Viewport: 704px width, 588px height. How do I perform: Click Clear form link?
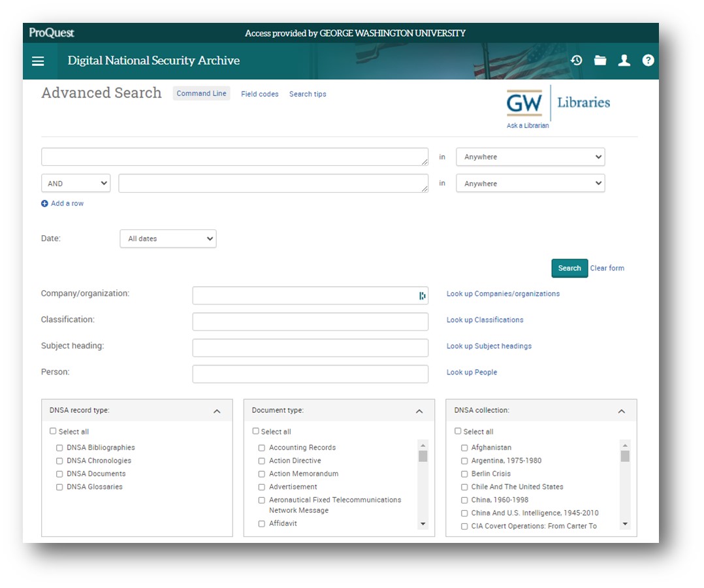(607, 268)
